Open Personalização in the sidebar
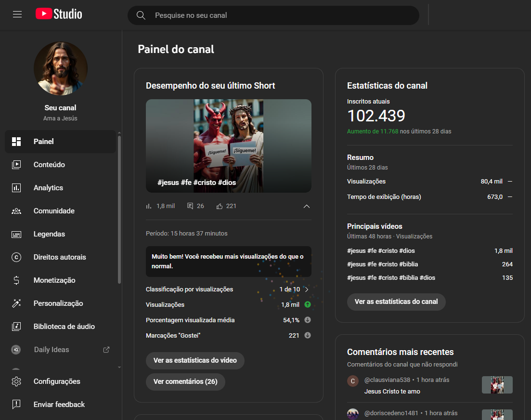Image resolution: width=531 pixels, height=420 pixels. [60, 303]
